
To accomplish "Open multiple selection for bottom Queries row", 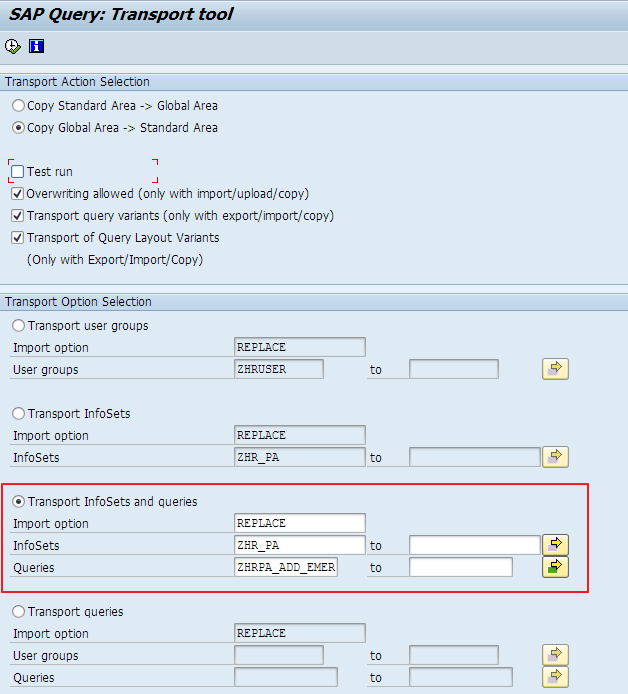I will (x=555, y=677).
